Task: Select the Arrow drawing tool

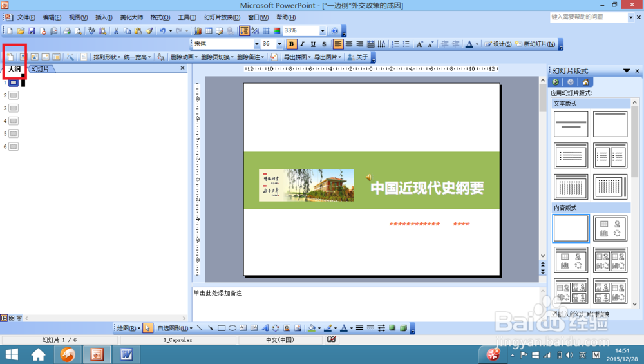Action: click(211, 328)
